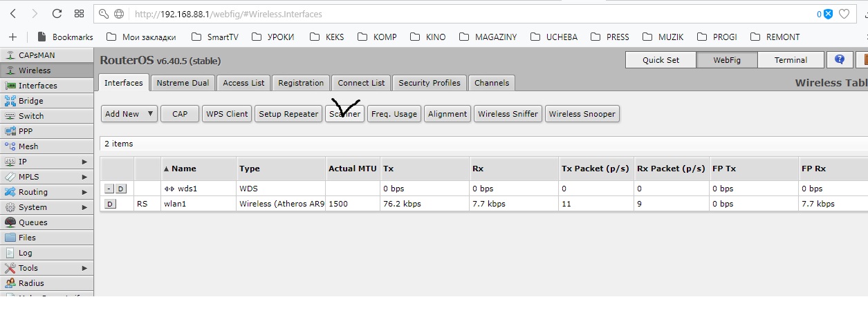
Task: Switch to the Access List tab
Action: pos(243,83)
